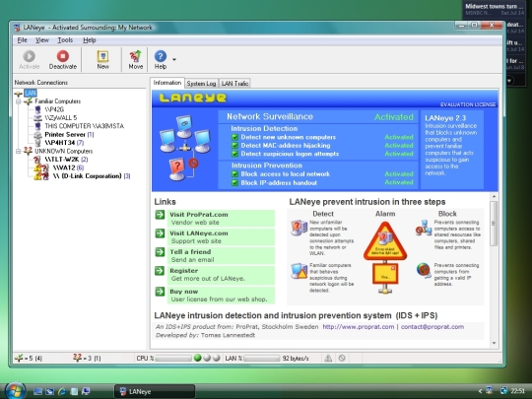Screen dimensions: 532x399
Task: Click blocked circle icon in status bar
Action: coord(342,358)
